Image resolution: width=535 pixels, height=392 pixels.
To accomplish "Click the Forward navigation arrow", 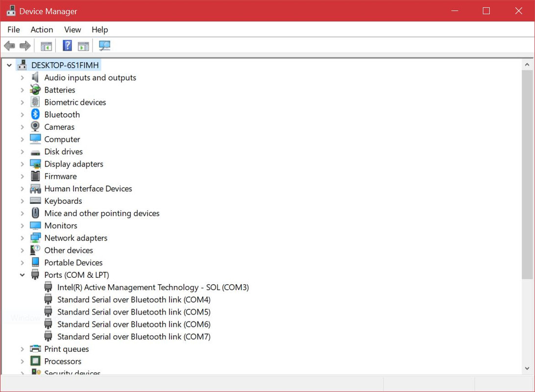I will click(24, 45).
